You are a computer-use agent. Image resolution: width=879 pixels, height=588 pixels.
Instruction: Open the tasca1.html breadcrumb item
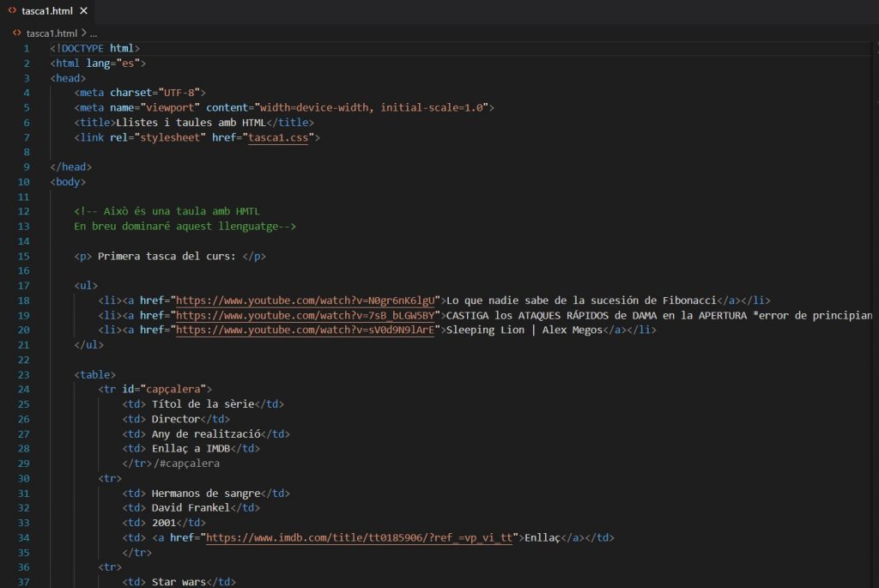point(52,33)
